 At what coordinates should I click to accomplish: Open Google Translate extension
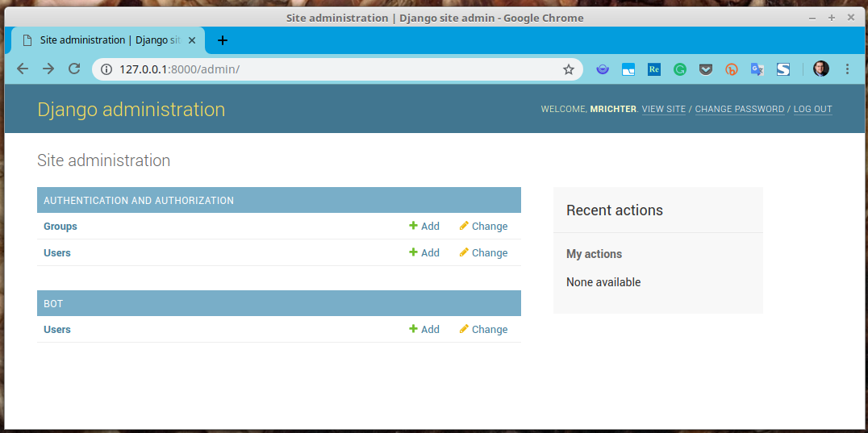click(x=757, y=69)
